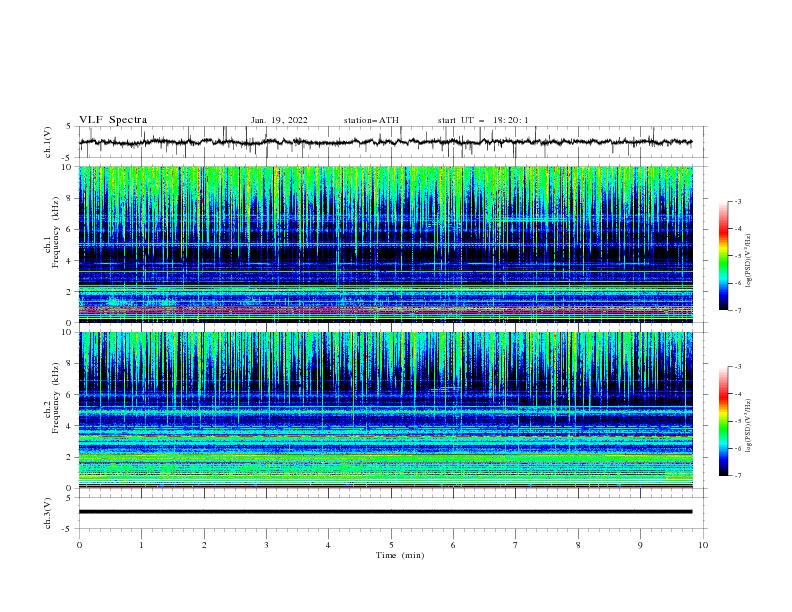
Task: Click the ch.1 voltage waveform trace
Action: [x=386, y=142]
